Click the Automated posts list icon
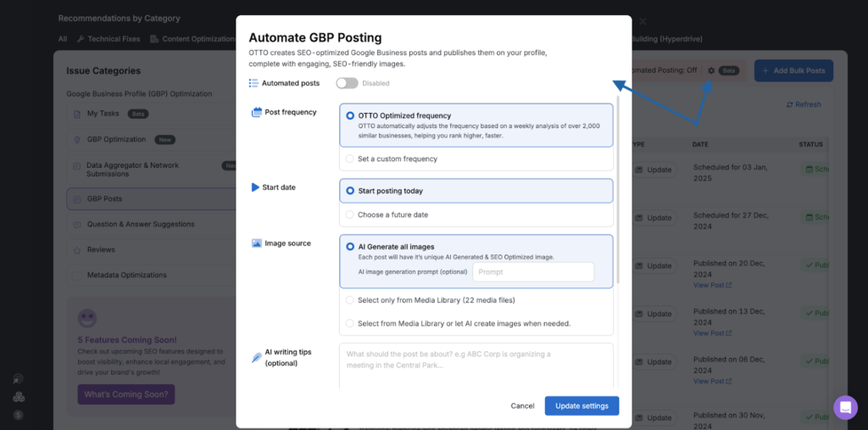Image resolution: width=868 pixels, height=430 pixels. [x=253, y=83]
